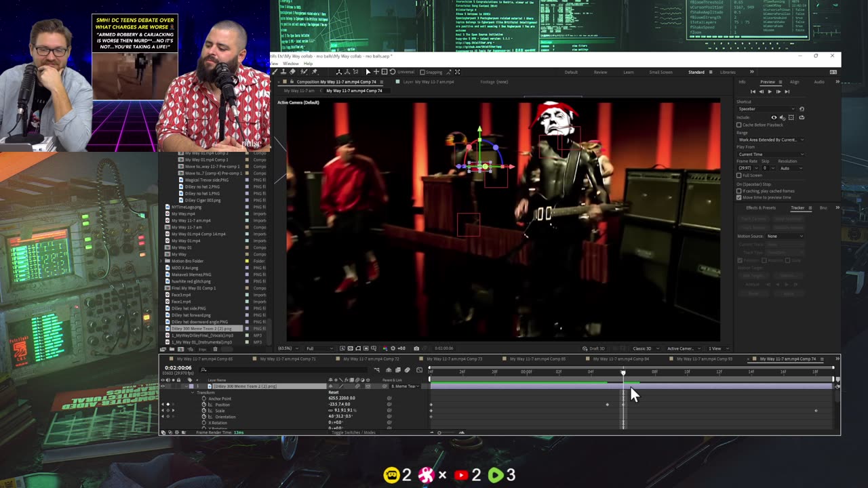Open the Frame Rate dropdown
868x488 pixels.
pyautogui.click(x=748, y=168)
